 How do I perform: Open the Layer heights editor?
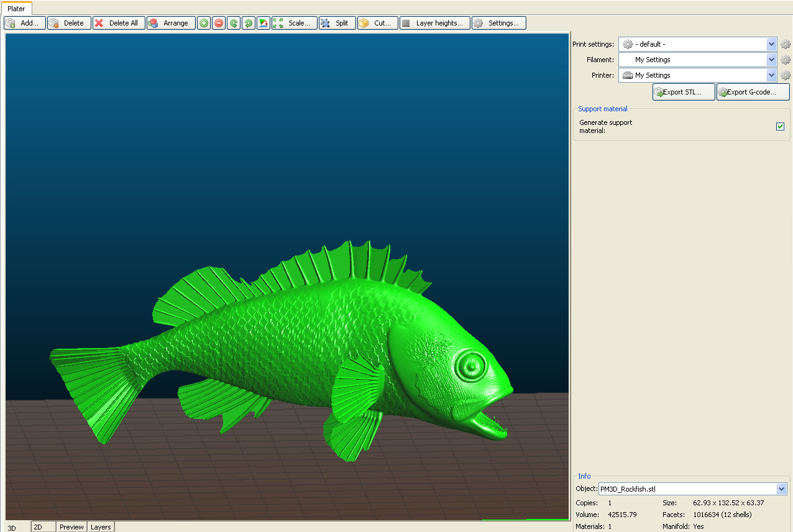pos(434,22)
